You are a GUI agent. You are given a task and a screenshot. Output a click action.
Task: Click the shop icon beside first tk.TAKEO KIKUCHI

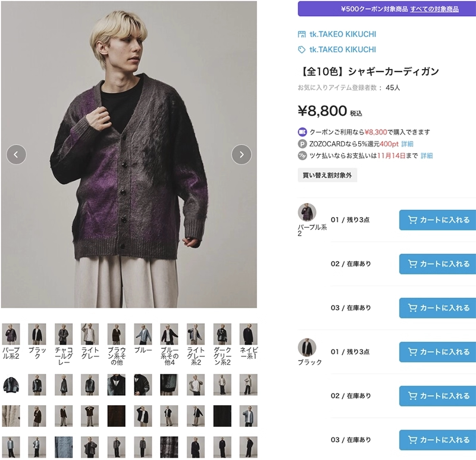[x=302, y=35]
